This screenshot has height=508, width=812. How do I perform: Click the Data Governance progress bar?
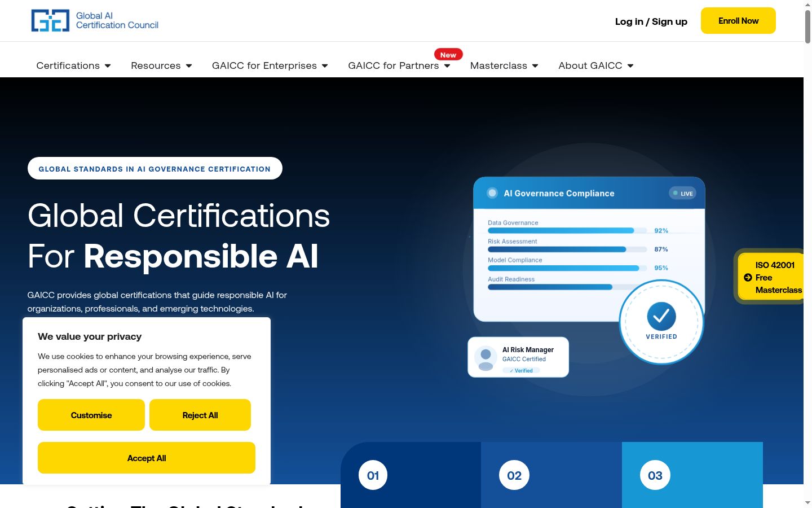pos(567,230)
